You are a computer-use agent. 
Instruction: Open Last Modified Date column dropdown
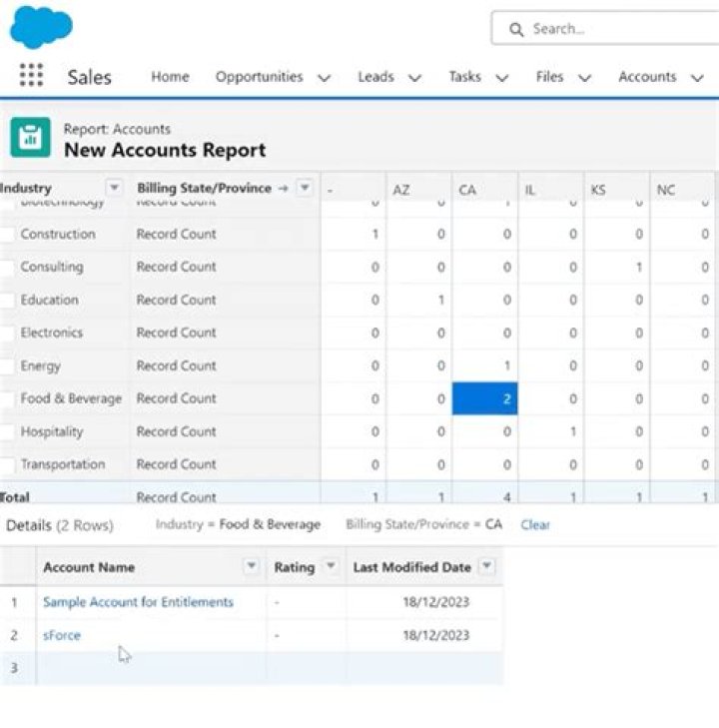click(x=486, y=567)
